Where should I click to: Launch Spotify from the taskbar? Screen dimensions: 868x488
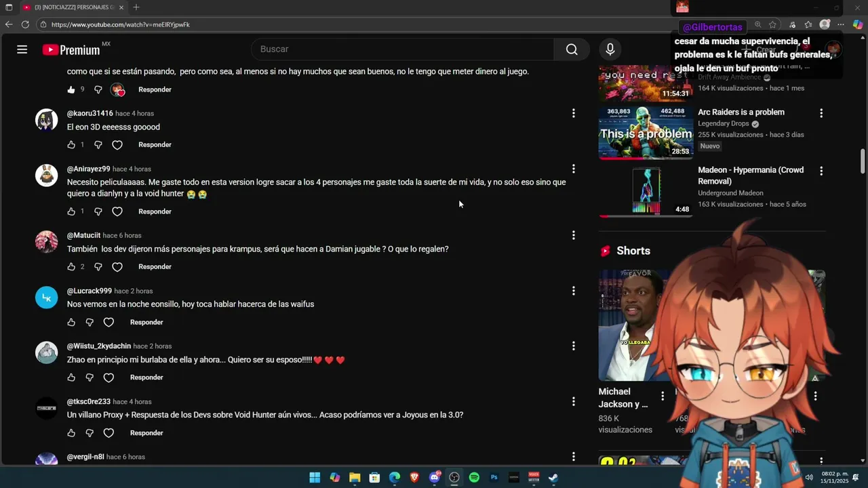click(x=474, y=477)
